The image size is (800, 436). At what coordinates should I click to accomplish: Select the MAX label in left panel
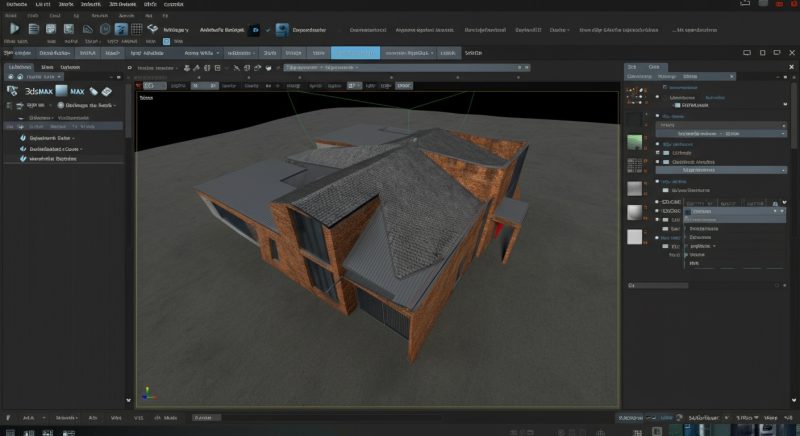click(77, 91)
